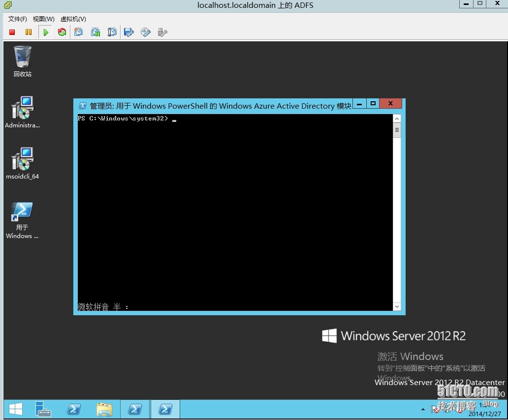Click the PS C:\Windows\system32> prompt line
Viewport: 508px width, 420px height.
[x=123, y=119]
